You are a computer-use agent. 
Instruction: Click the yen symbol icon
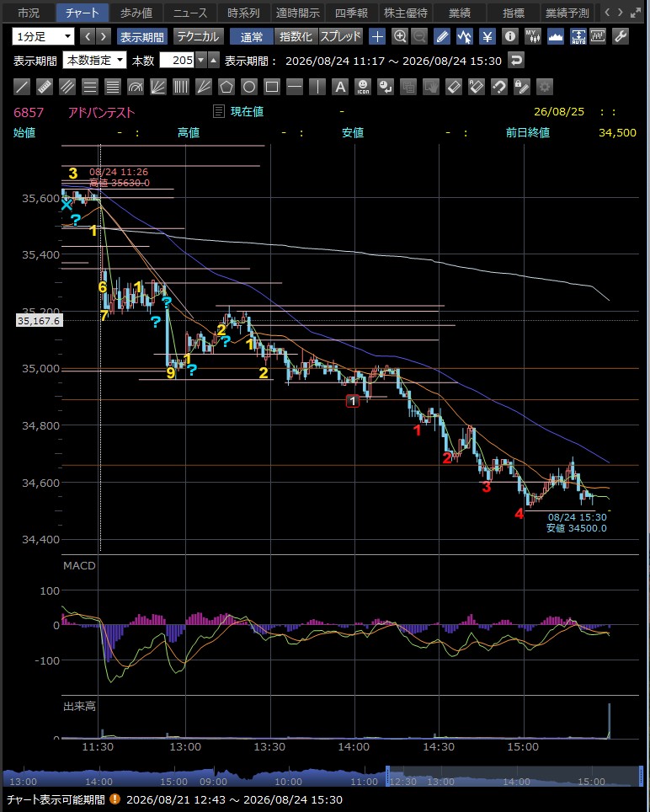(487, 36)
